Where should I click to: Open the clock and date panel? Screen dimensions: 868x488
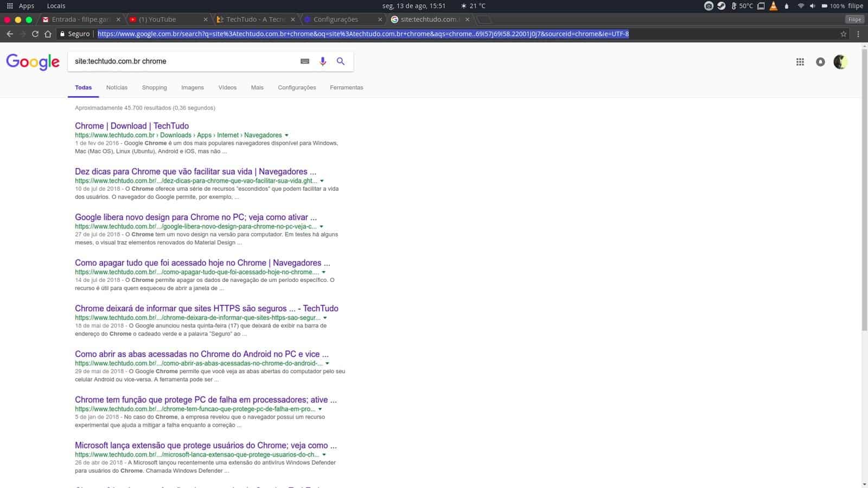pyautogui.click(x=414, y=6)
